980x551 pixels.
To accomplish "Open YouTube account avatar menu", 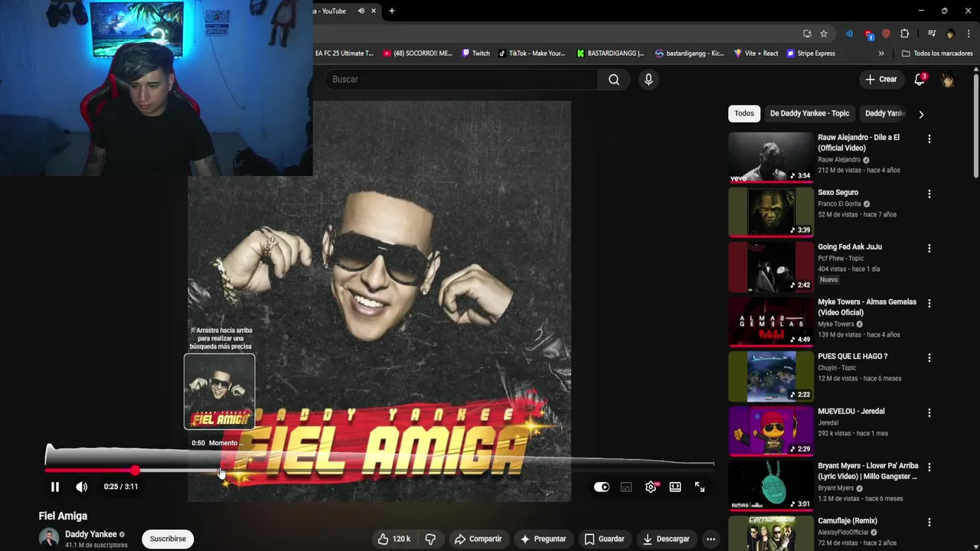I will pos(948,80).
